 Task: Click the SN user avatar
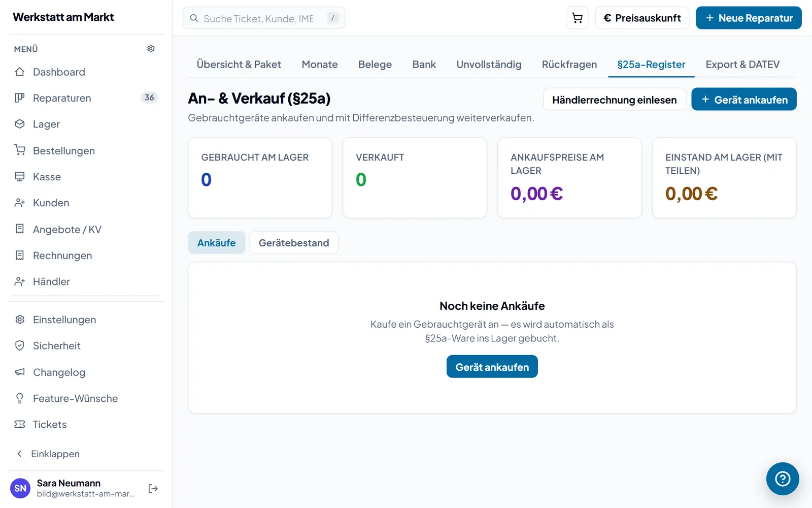click(20, 488)
